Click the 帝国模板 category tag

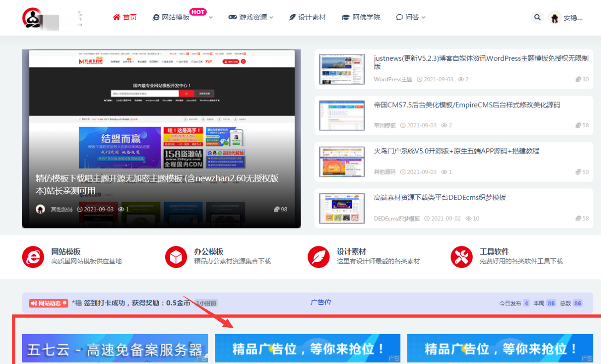[x=385, y=125]
